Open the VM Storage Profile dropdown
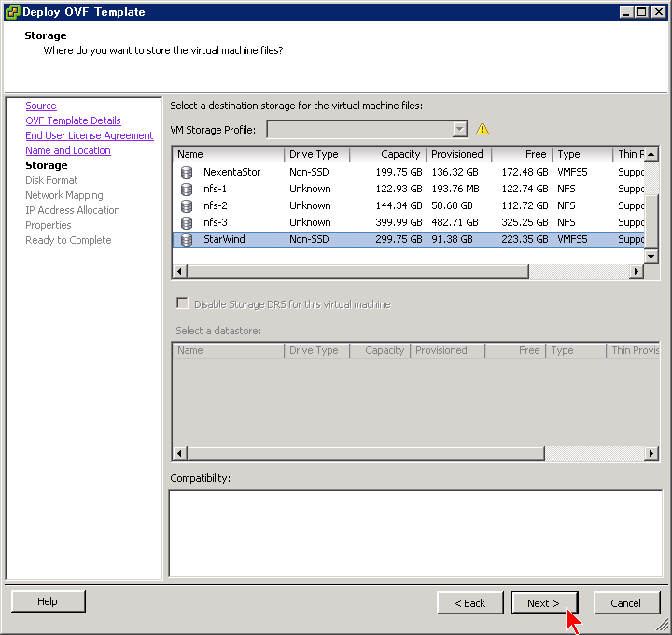Viewport: 672px width, 635px height. (x=460, y=129)
